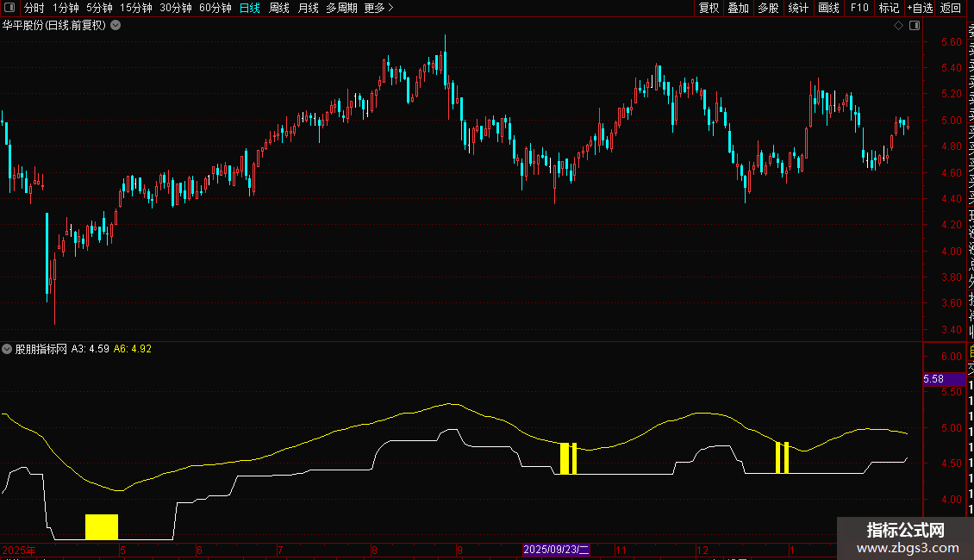Click the purple 5.58 price label

944,379
